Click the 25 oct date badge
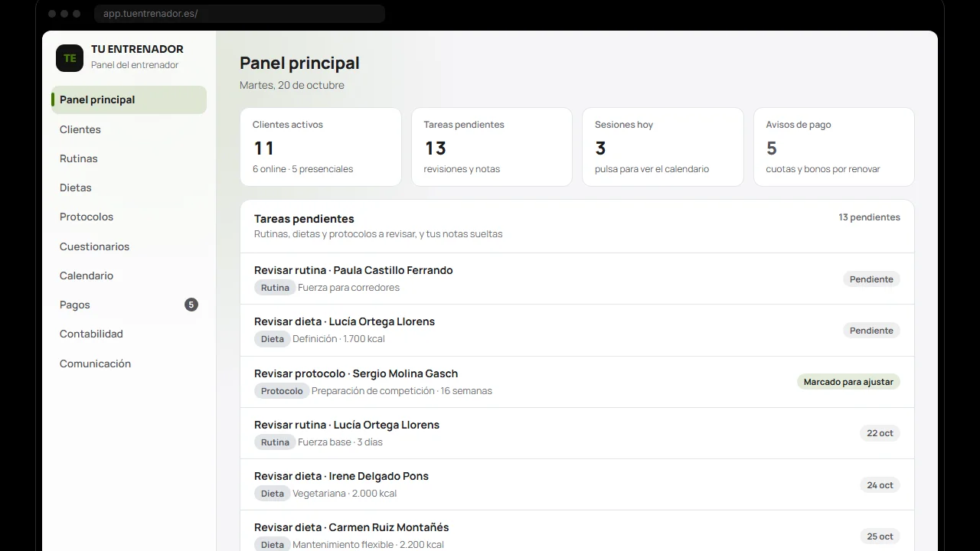Screen dimensions: 980x551 click(x=880, y=536)
